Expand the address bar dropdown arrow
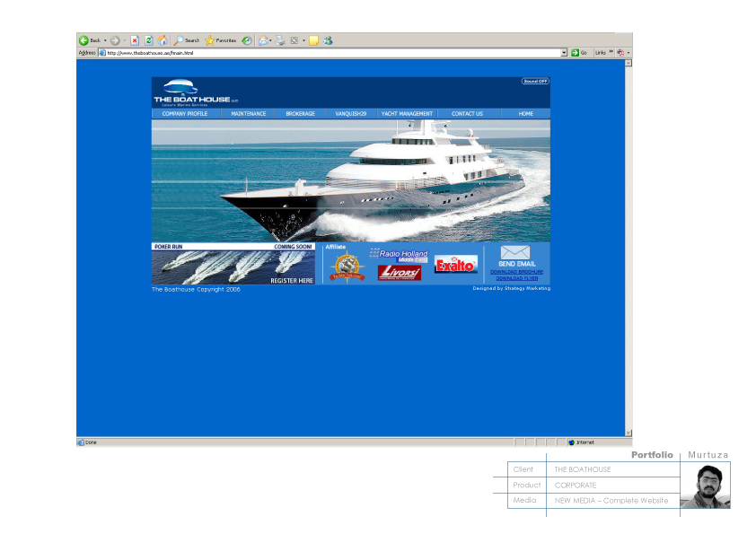Image resolution: width=756 pixels, height=534 pixels. [564, 53]
